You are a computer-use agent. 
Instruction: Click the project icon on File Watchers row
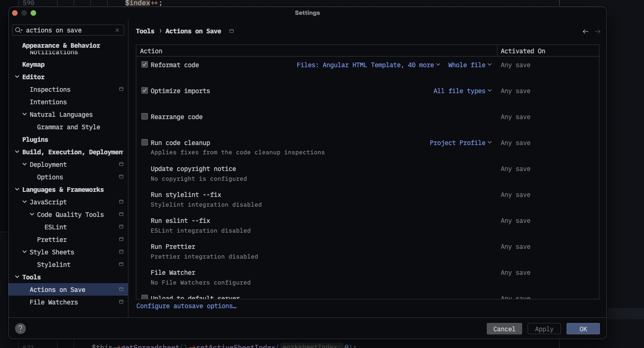pyautogui.click(x=121, y=302)
